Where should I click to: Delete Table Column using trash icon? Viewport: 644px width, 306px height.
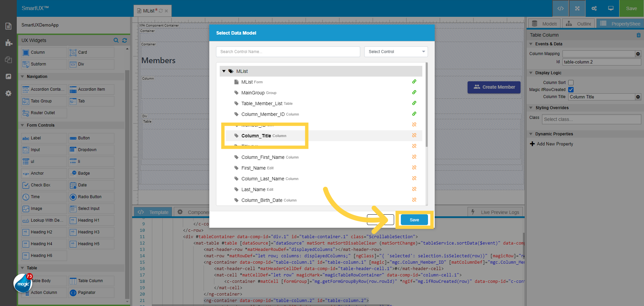[x=638, y=35]
